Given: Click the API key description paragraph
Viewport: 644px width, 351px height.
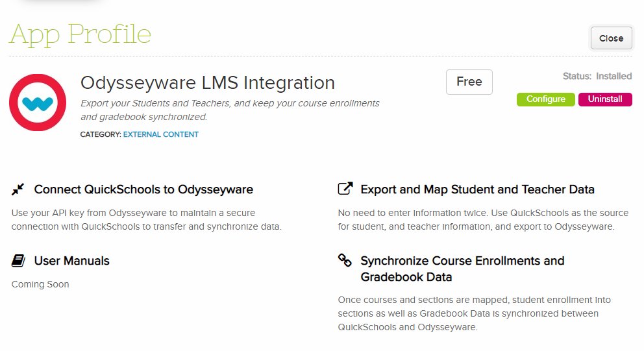Looking at the screenshot, I should (147, 220).
